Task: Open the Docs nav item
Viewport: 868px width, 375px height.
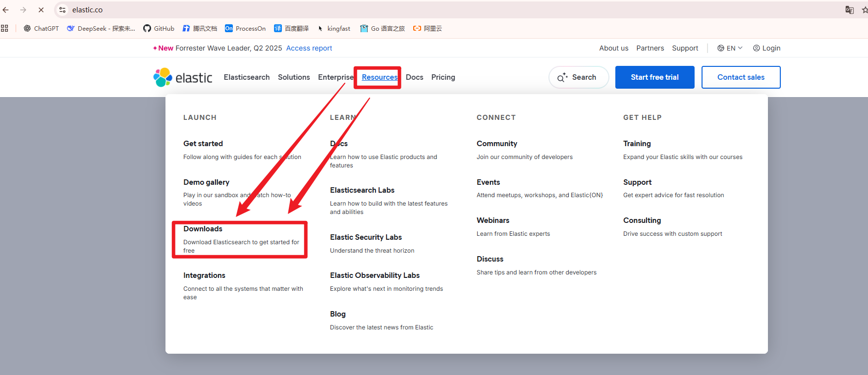Action: pos(414,77)
